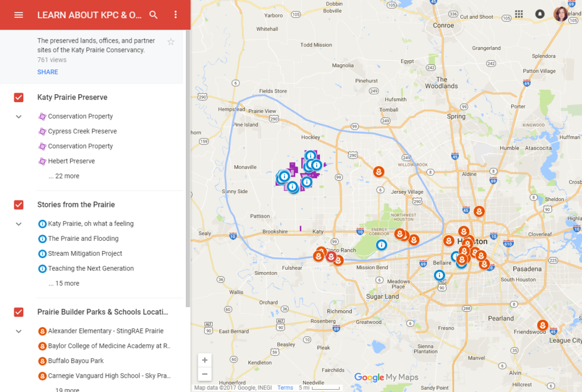Disable the Prairie Builder Parks & Schools layer
The width and height of the screenshot is (582, 392).
(19, 312)
